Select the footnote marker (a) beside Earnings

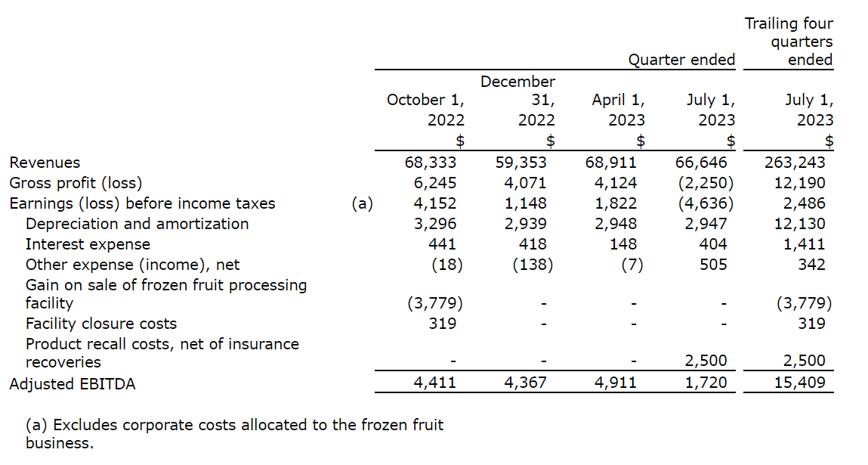[363, 203]
